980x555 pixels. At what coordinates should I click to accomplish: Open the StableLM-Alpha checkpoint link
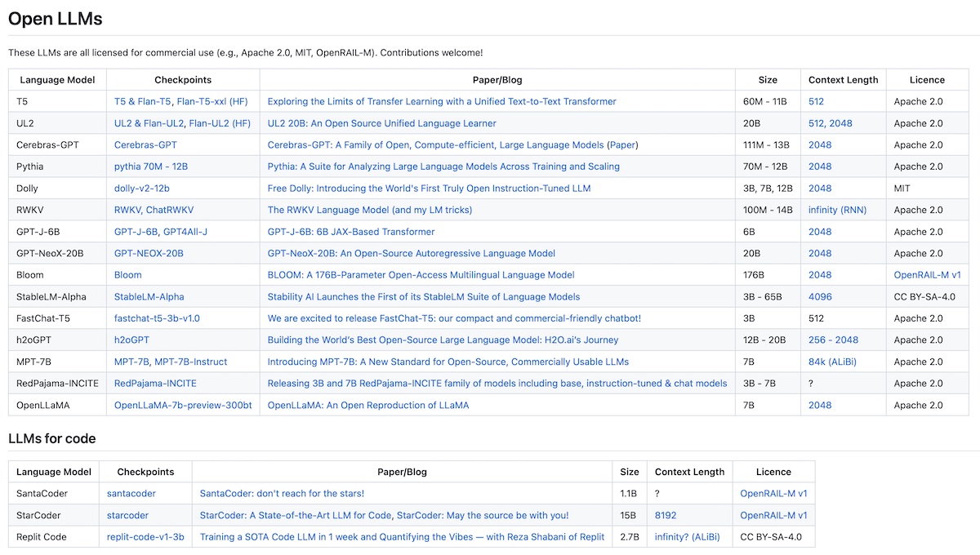149,296
